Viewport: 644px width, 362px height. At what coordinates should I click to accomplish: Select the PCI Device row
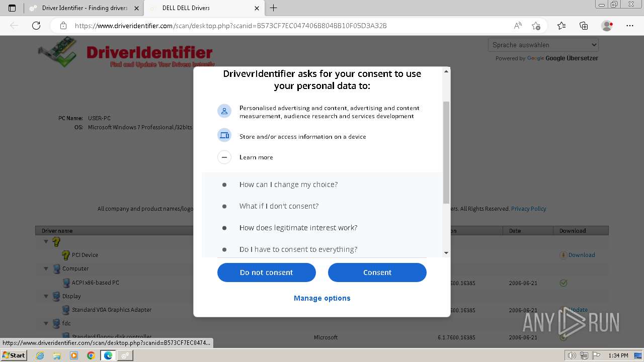tap(322, 255)
